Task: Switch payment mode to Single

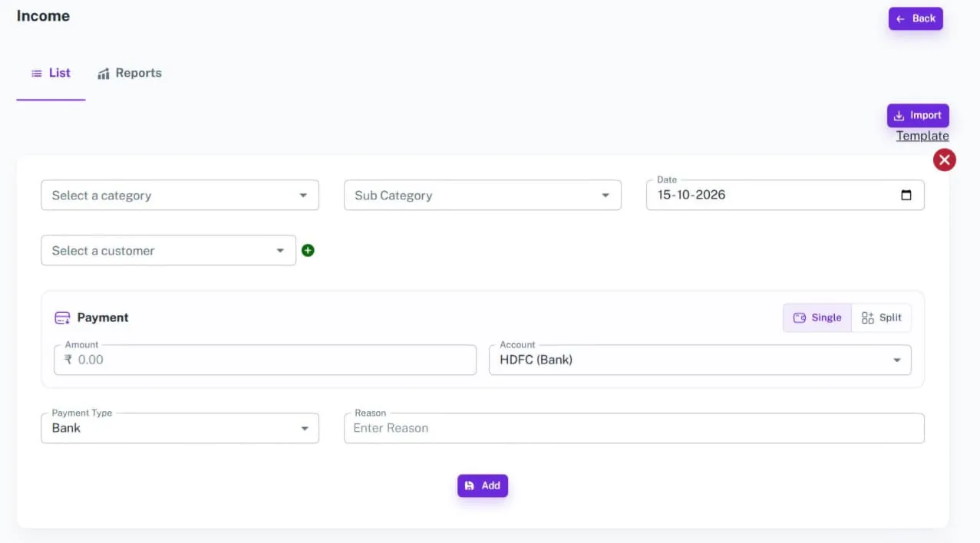Action: click(x=817, y=318)
